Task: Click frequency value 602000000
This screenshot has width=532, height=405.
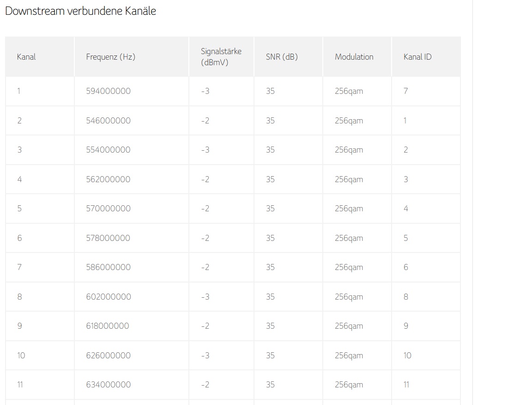Action: (x=108, y=297)
